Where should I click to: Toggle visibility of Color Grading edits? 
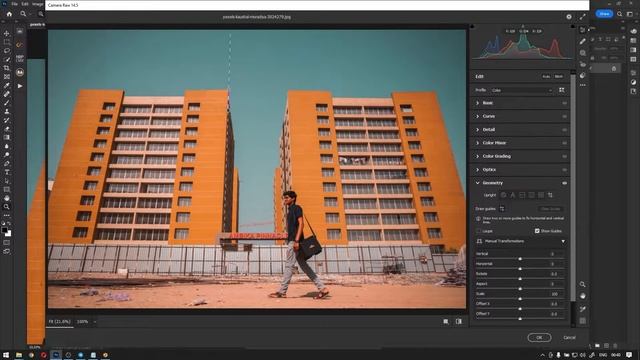pos(564,156)
